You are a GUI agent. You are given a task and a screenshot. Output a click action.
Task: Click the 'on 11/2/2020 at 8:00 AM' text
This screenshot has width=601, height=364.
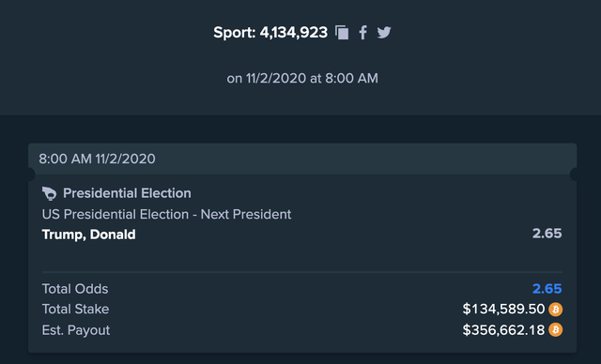302,78
